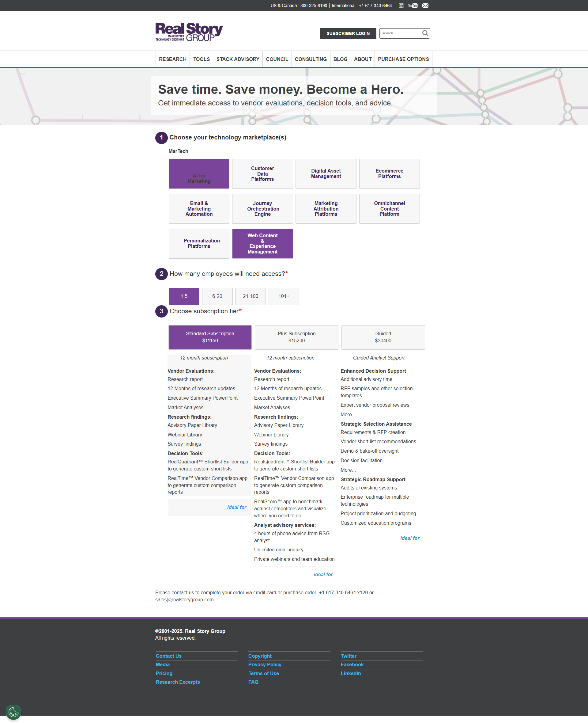The image size is (588, 723).
Task: Click US & Canada phone number text
Action: tap(299, 6)
